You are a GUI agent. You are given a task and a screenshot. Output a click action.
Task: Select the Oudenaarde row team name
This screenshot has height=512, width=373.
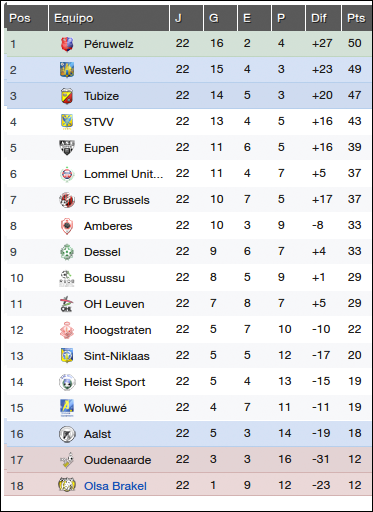point(118,460)
